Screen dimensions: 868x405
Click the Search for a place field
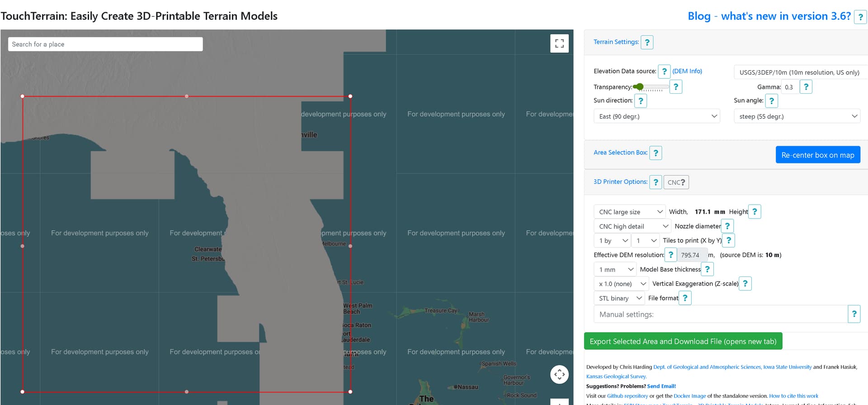point(105,44)
